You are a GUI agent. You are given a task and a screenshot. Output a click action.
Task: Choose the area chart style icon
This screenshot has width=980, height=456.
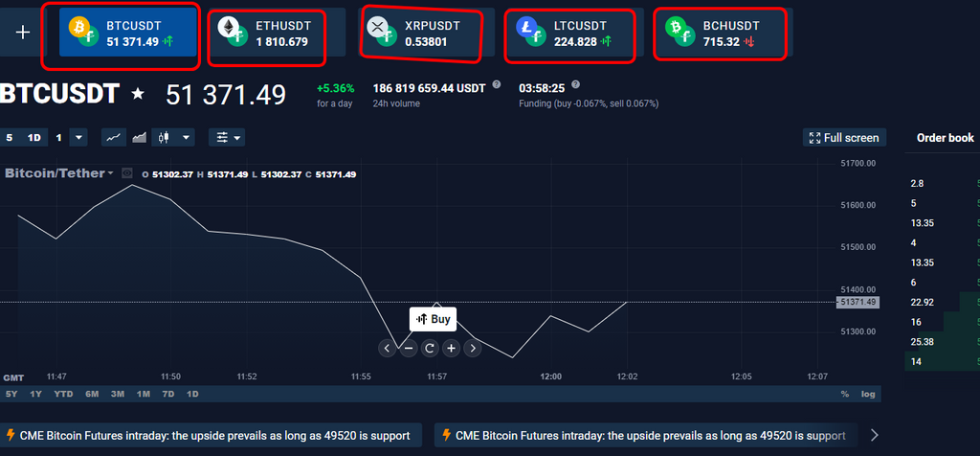click(x=139, y=138)
